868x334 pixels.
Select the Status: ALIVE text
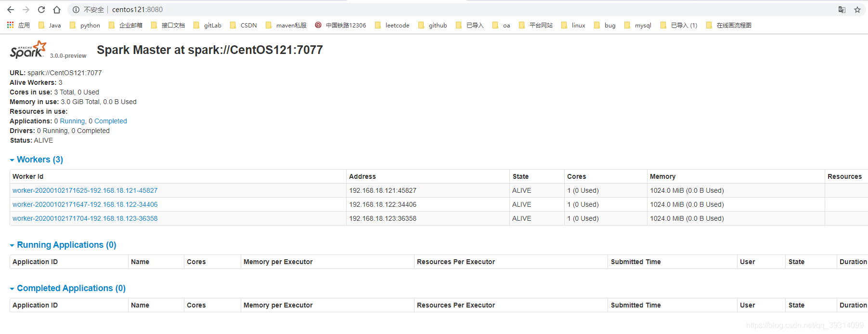[32, 140]
